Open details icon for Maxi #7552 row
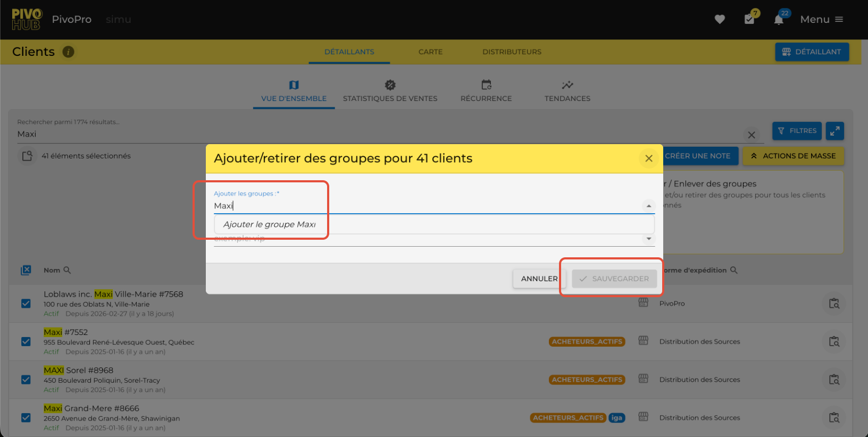The height and width of the screenshot is (437, 868). (x=834, y=342)
